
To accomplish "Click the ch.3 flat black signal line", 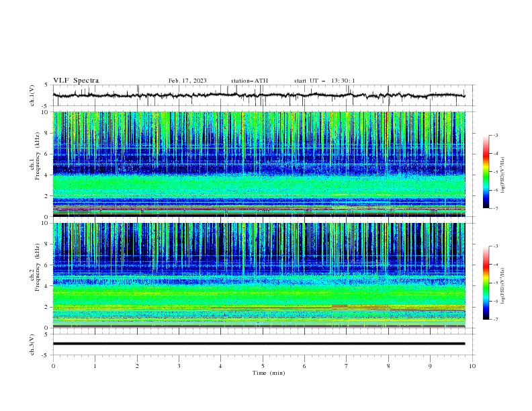I will coord(259,344).
